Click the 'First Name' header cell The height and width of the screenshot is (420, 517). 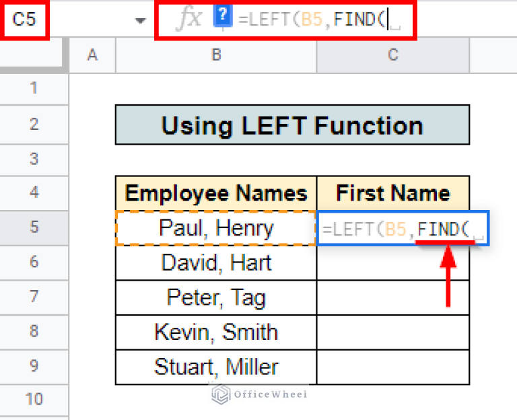pyautogui.click(x=393, y=194)
